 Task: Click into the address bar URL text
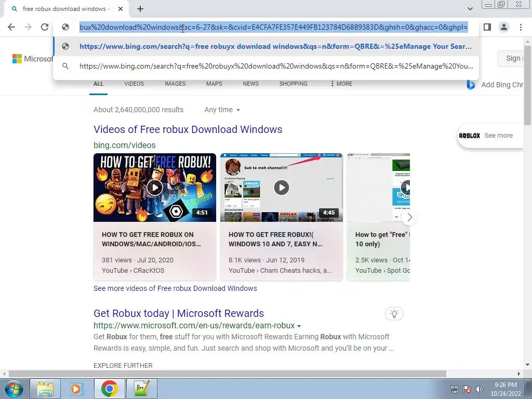click(x=273, y=27)
